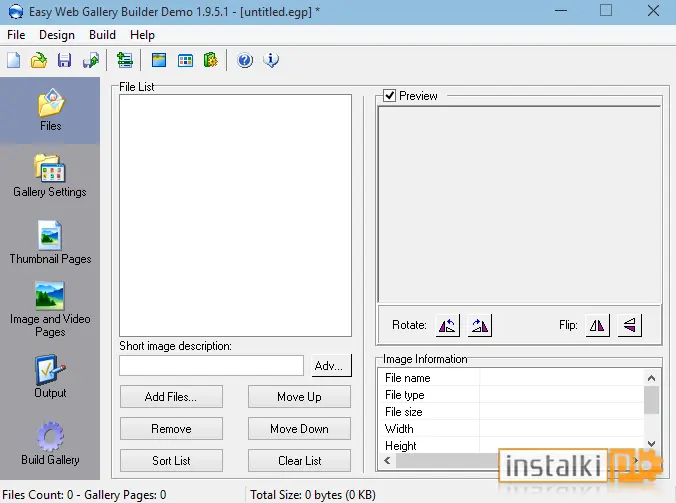The height and width of the screenshot is (503, 676).
Task: Click the About info bubble icon
Action: pos(271,60)
